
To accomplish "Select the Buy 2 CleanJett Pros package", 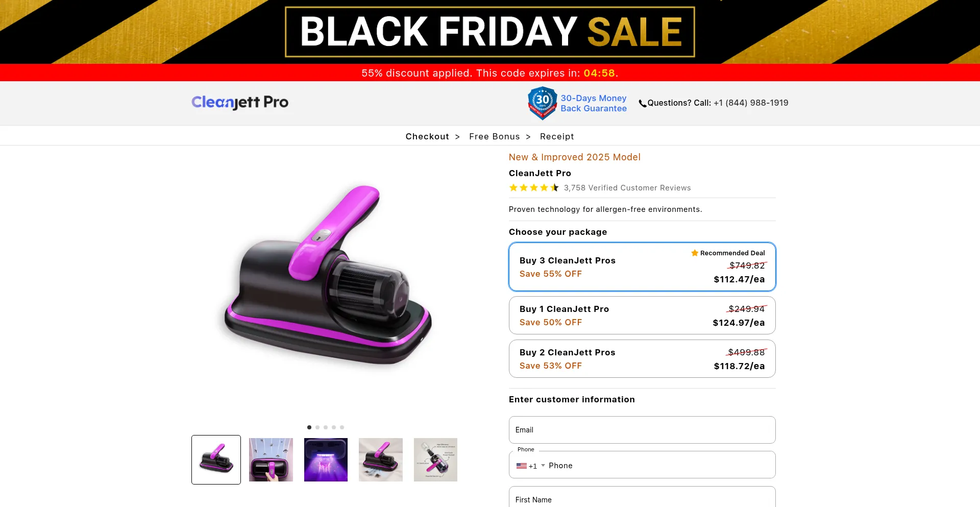I will coord(642,359).
